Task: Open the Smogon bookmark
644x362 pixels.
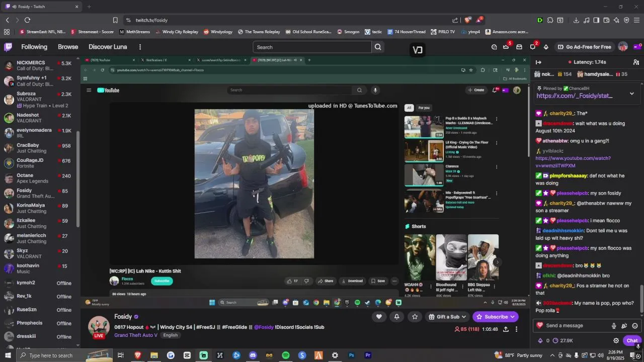Action: pos(348,32)
